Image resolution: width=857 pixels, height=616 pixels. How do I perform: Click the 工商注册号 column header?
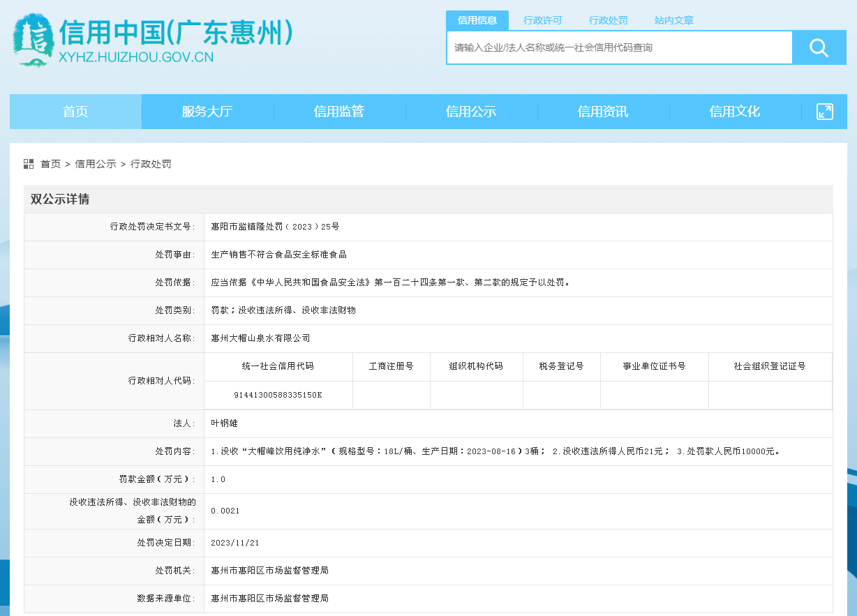pos(392,366)
